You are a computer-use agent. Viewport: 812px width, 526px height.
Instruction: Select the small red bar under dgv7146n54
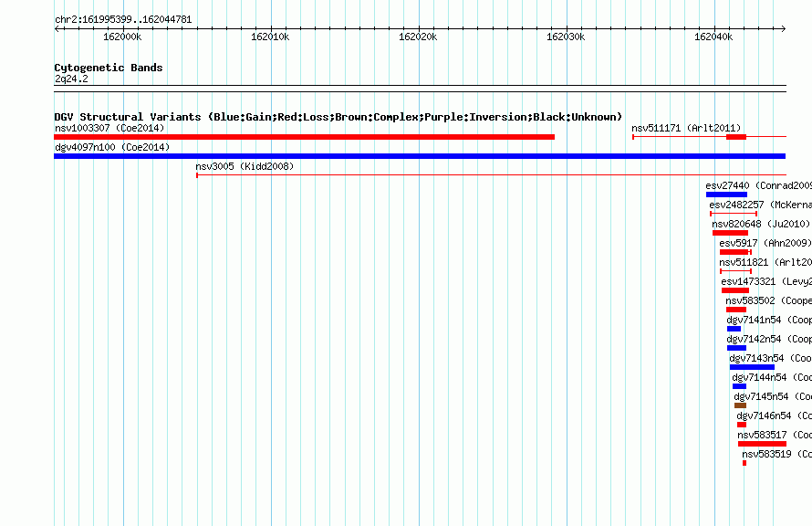742,425
